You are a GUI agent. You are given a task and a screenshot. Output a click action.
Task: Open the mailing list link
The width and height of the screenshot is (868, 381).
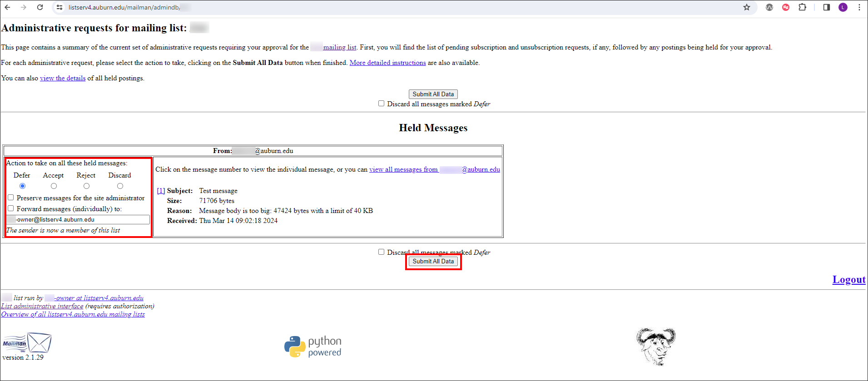click(x=339, y=47)
